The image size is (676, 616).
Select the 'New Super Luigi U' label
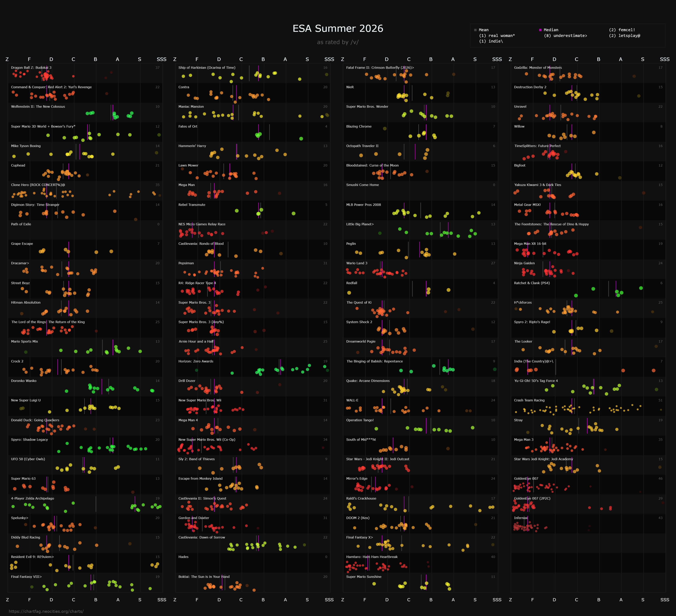click(x=26, y=400)
